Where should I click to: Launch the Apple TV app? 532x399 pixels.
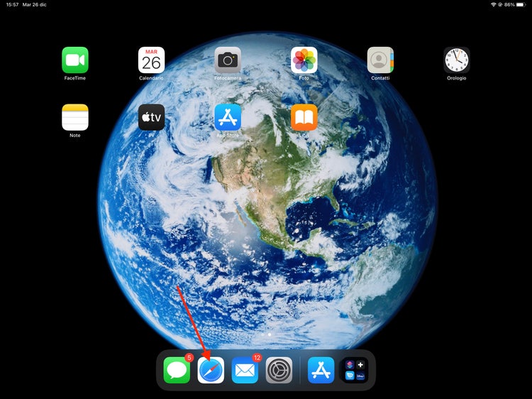(x=151, y=117)
